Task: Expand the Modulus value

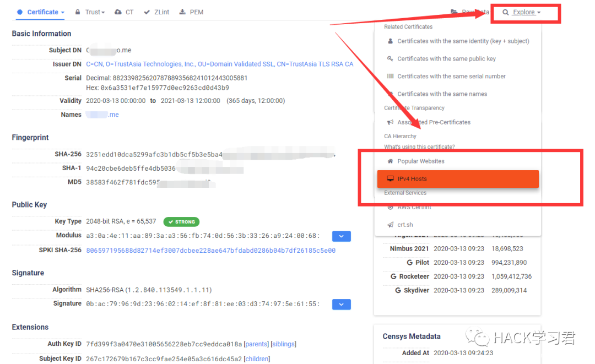Action: coord(342,236)
